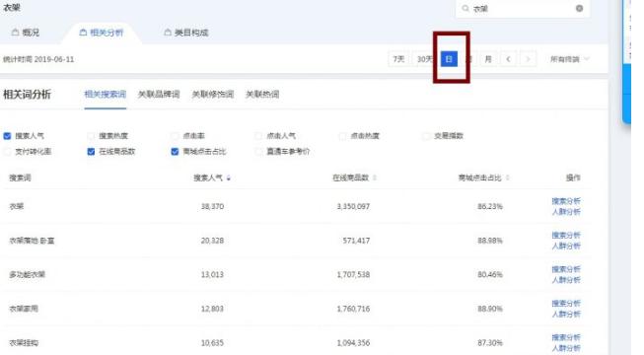The height and width of the screenshot is (355, 644).
Task: Click the icon on the 相关分析 tab
Action: click(83, 32)
